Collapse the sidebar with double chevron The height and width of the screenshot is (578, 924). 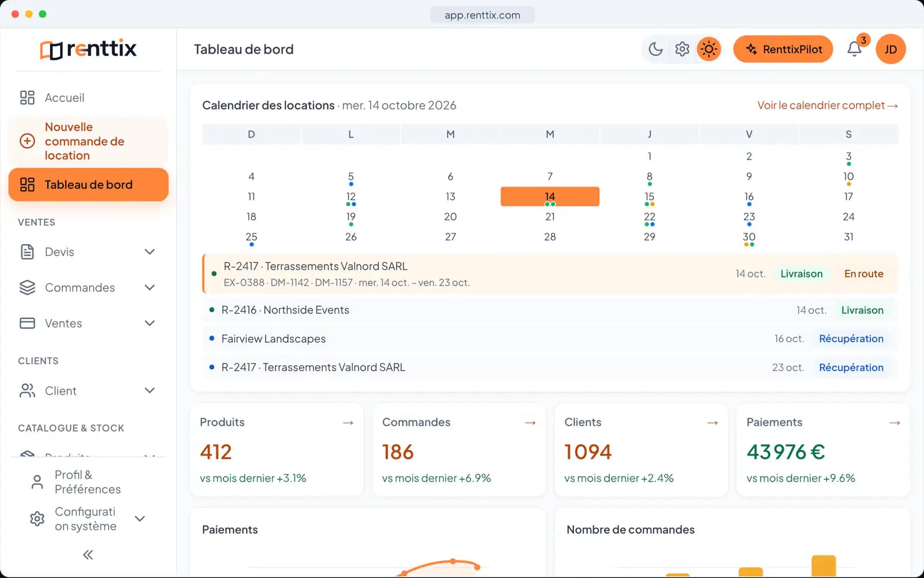pos(88,555)
